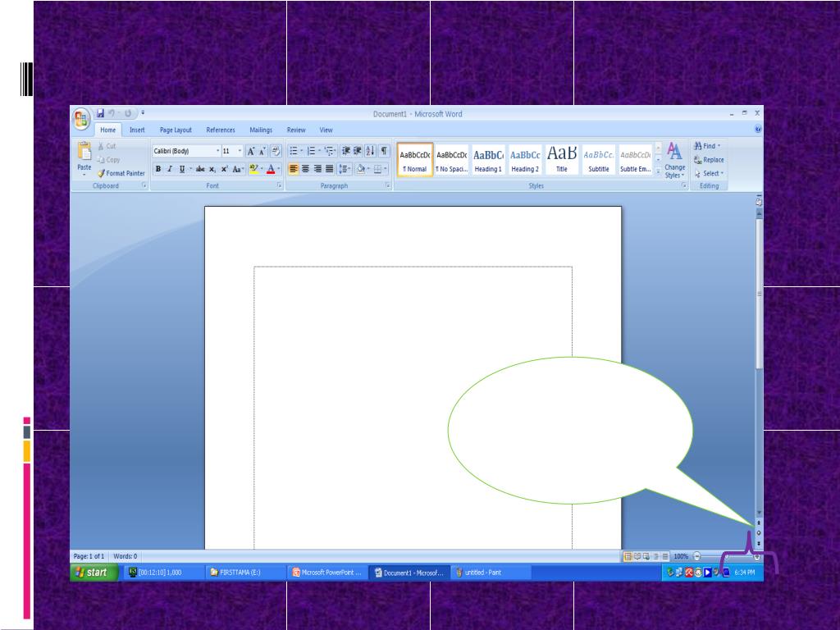Clear formatting with the eraser icon
This screenshot has height=630, width=840.
[x=276, y=151]
